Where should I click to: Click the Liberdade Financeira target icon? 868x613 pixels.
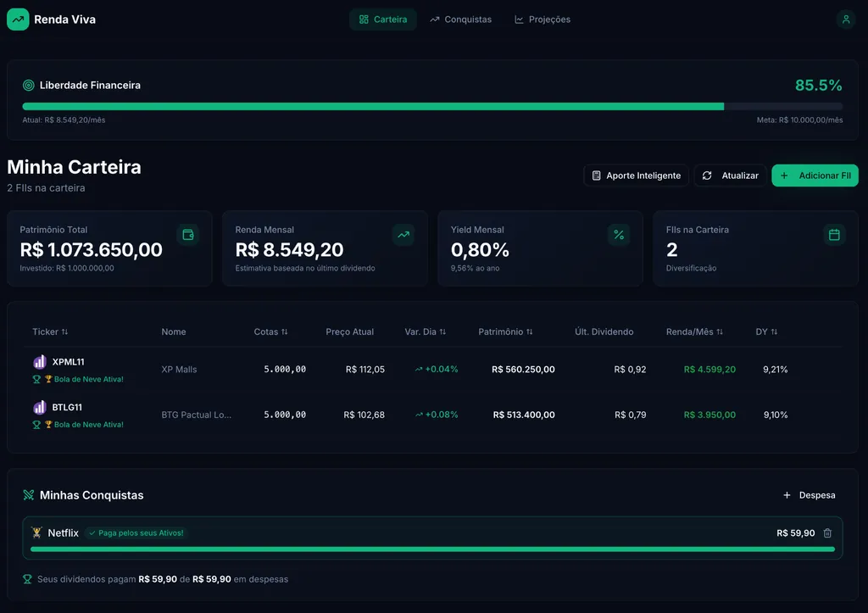pos(28,86)
